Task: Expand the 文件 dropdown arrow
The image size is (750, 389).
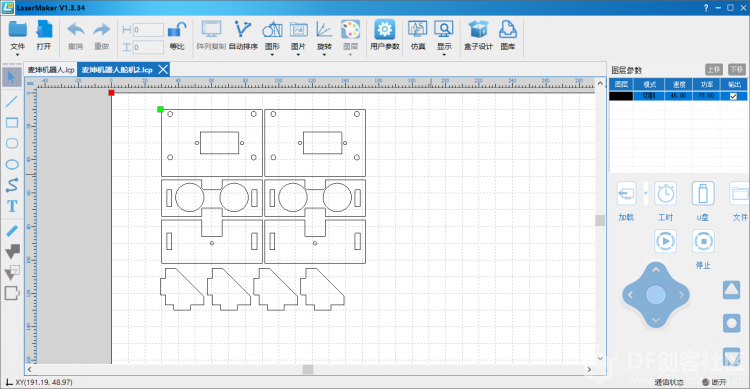Action: coord(17,55)
